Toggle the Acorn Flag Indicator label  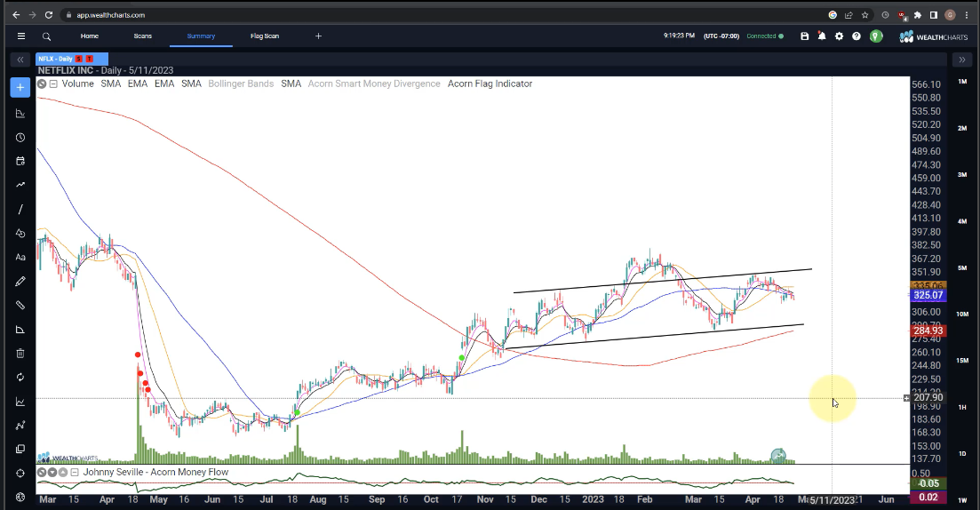point(490,84)
